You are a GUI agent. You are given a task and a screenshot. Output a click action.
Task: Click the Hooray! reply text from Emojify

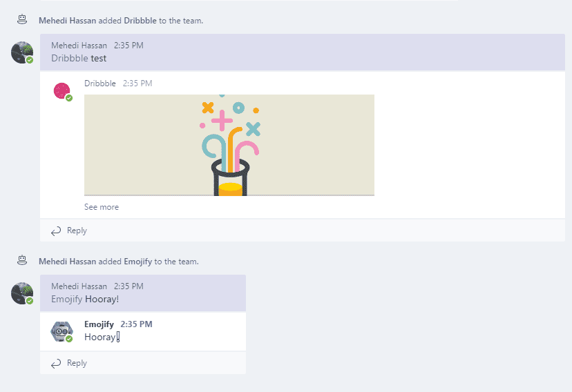[101, 337]
